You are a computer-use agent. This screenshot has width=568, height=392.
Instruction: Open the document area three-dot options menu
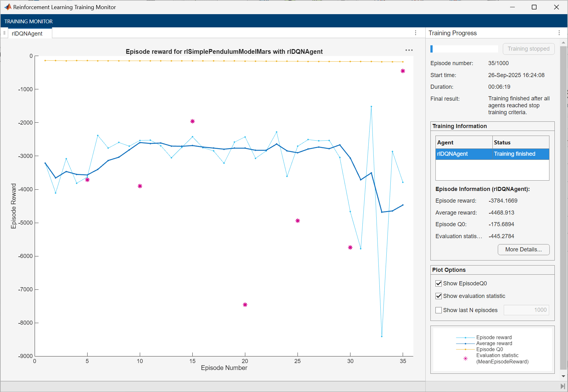point(416,33)
